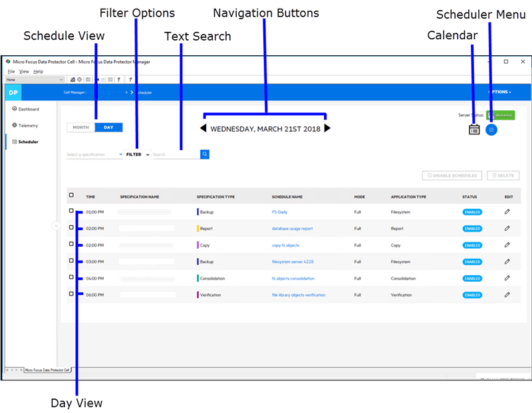Sort by SPECIFICATION TYPE column header
532x413 pixels.
215,197
